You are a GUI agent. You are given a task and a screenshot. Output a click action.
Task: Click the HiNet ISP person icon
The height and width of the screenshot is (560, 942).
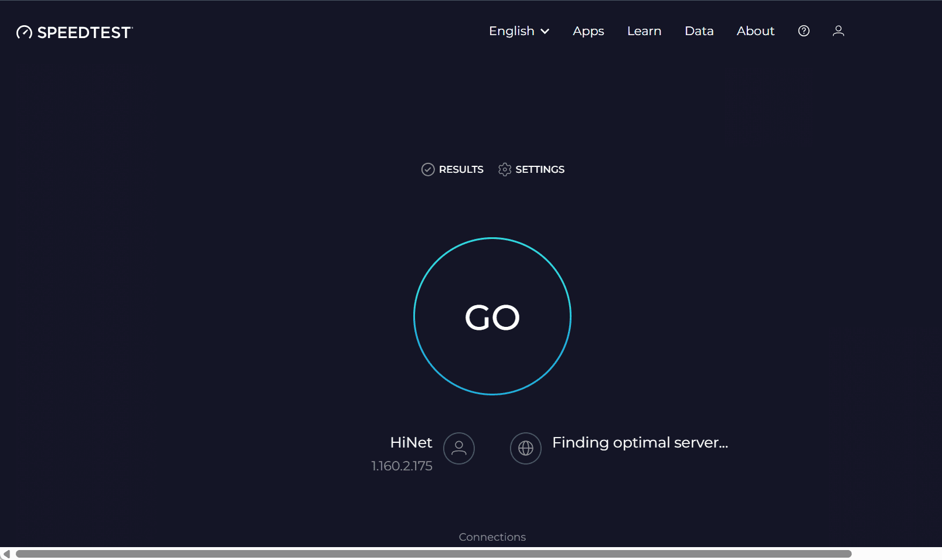458,448
